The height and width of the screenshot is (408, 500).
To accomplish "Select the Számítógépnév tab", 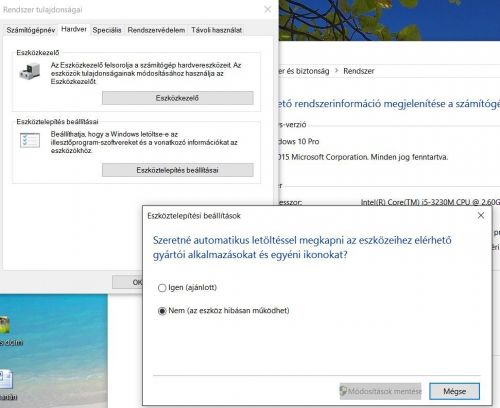I will click(x=31, y=30).
